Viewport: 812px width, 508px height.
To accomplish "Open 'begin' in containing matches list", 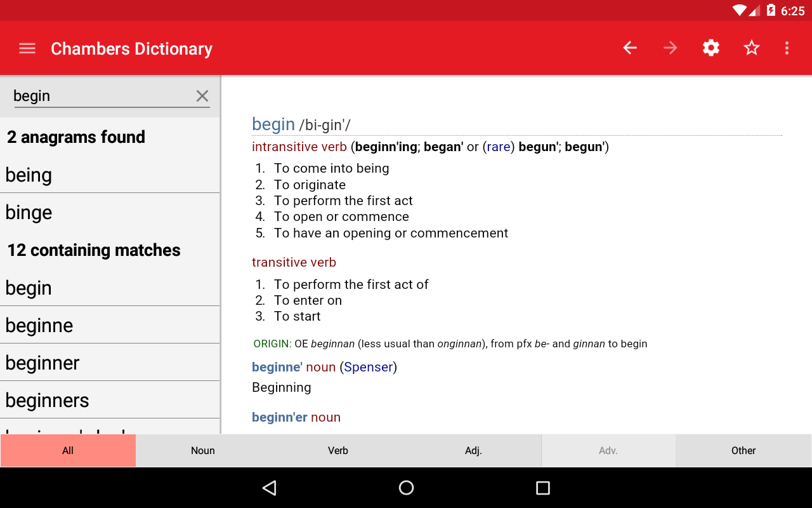I will [110, 288].
